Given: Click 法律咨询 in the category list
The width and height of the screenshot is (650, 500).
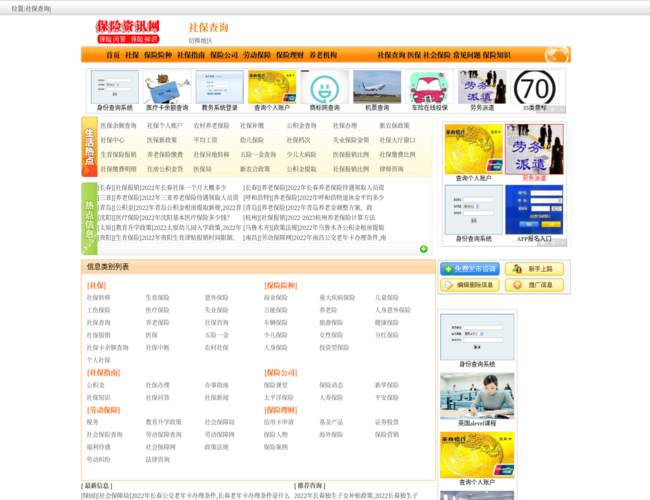Looking at the screenshot, I should [158, 459].
